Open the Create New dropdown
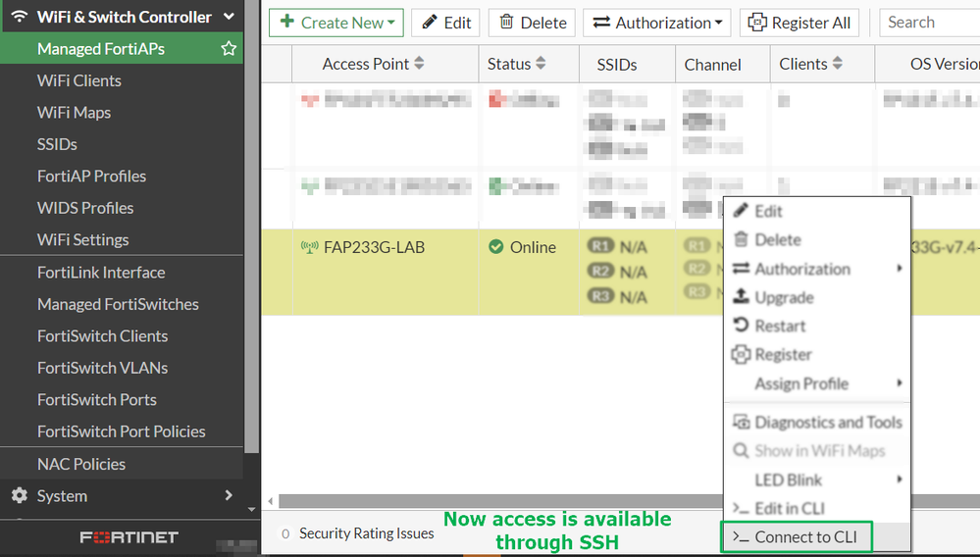Viewport: 980px width, 557px height. pos(336,23)
